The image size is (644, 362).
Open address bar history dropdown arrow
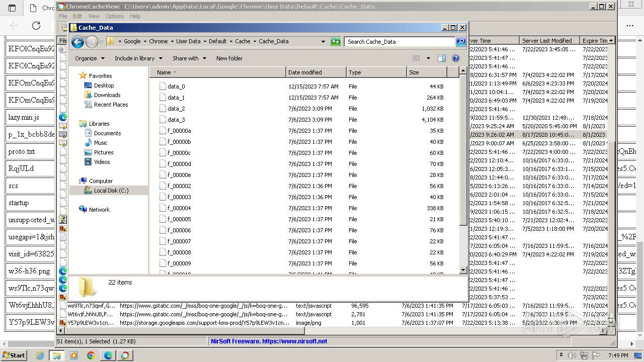coord(323,42)
